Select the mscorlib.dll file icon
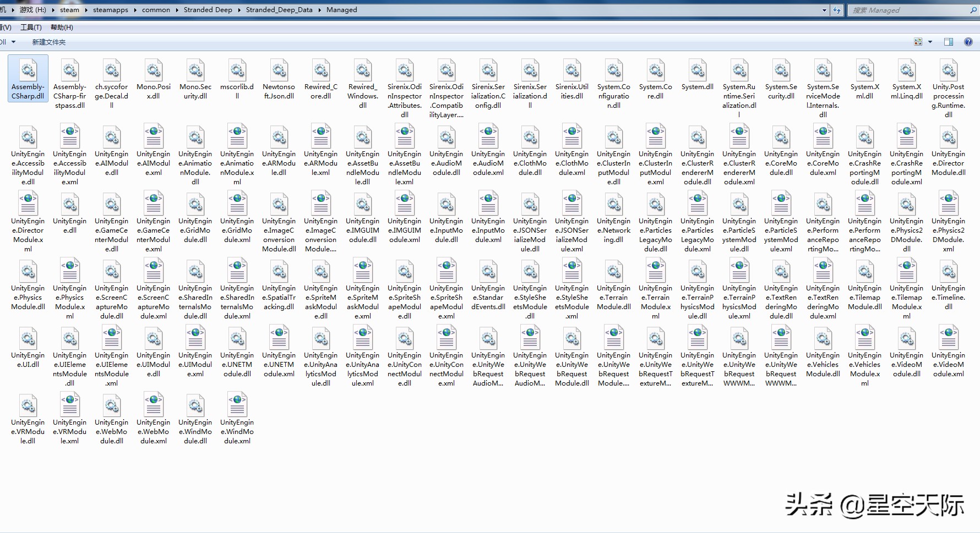Screen dimensions: 980x533 [x=237, y=70]
